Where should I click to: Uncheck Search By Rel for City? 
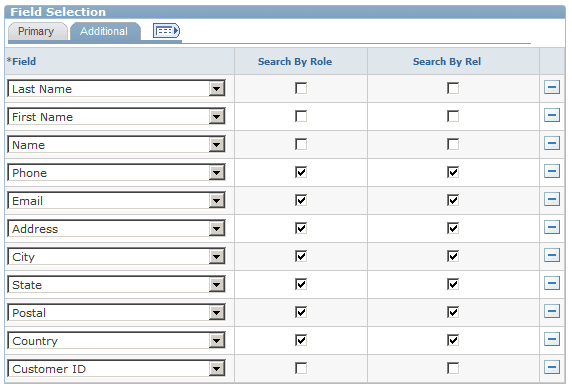click(453, 256)
